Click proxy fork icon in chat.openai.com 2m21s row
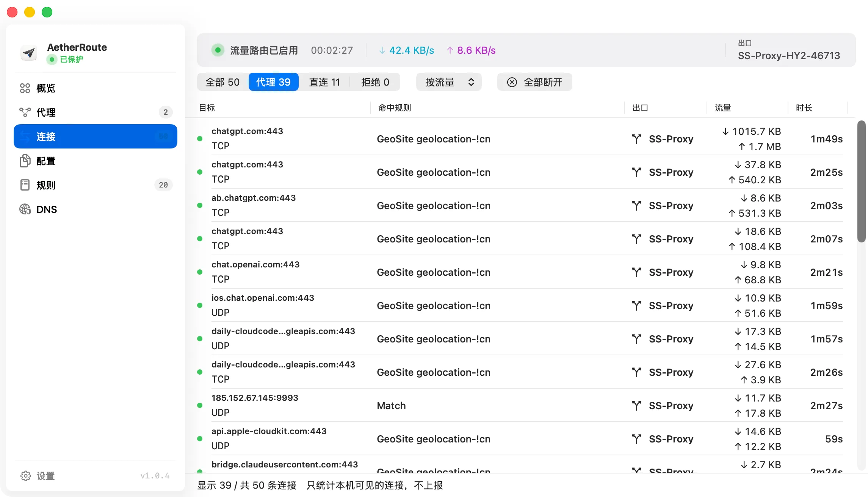The image size is (868, 497). pos(637,272)
